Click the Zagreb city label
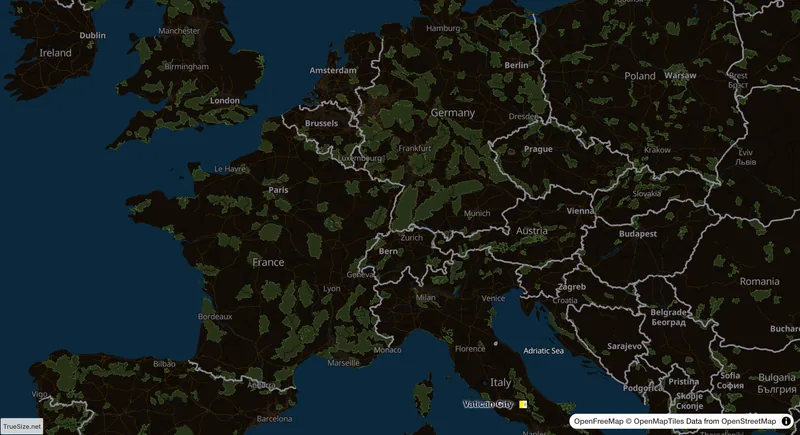Image resolution: width=800 pixels, height=435 pixels. 572,287
